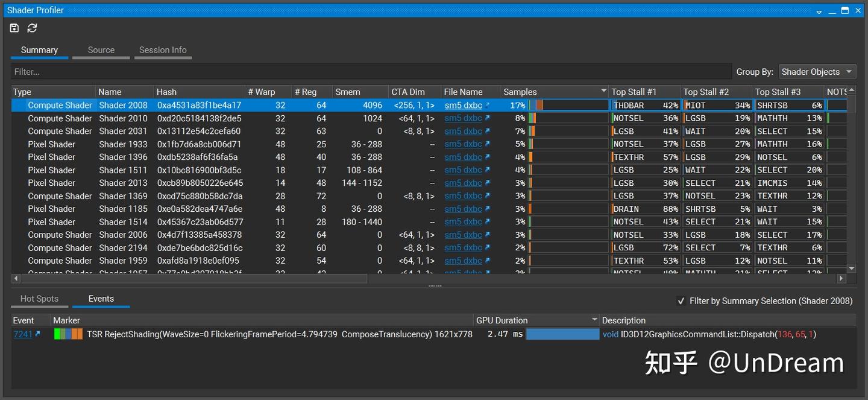
Task: Click the Samples column sort arrow
Action: 603,92
